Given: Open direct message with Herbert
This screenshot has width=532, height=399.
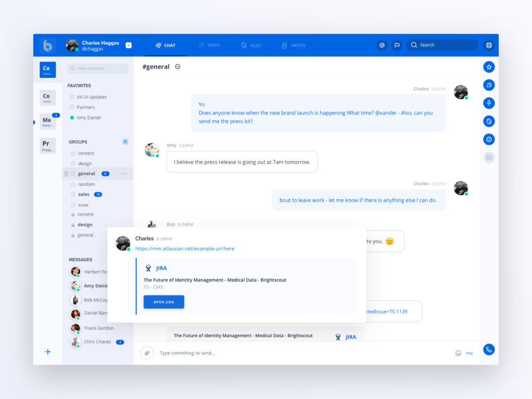Looking at the screenshot, I should (x=89, y=272).
